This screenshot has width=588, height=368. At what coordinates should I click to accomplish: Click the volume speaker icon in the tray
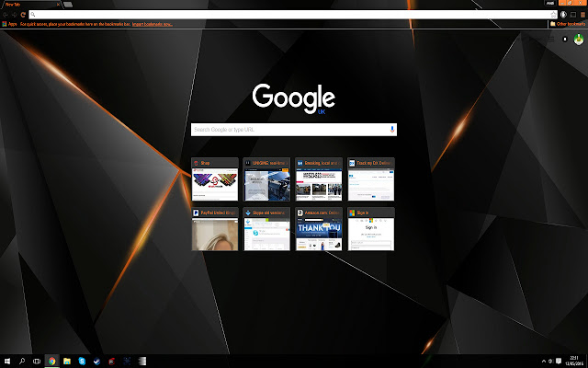[550, 362]
